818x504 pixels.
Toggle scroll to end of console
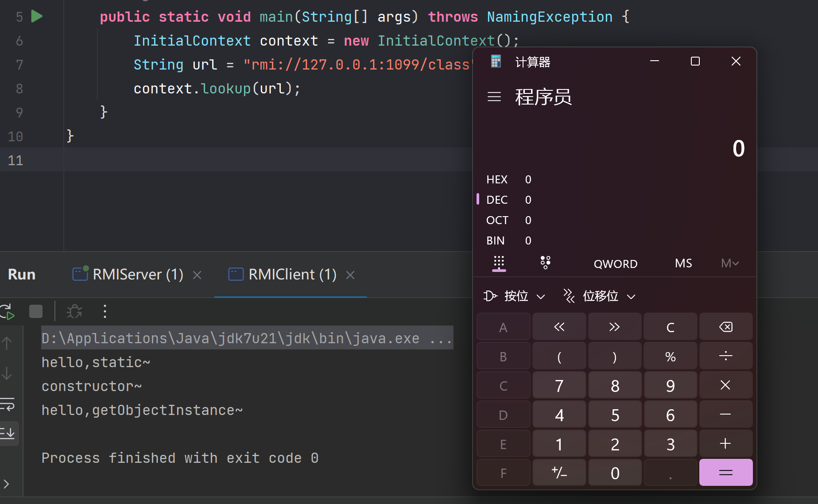click(x=8, y=433)
